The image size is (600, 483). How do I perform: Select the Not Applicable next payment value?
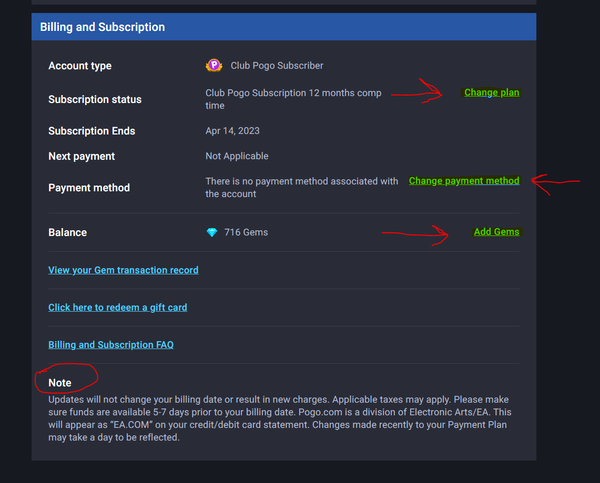pyautogui.click(x=237, y=156)
